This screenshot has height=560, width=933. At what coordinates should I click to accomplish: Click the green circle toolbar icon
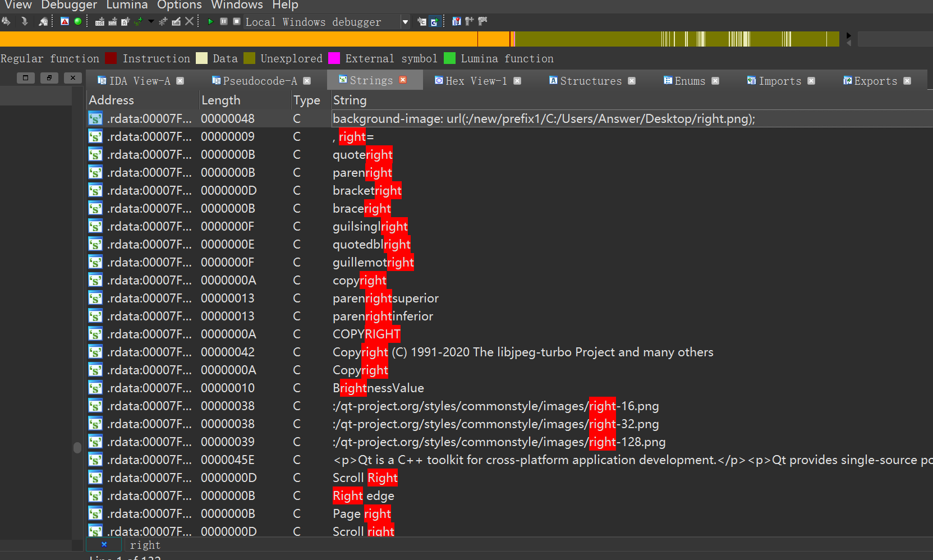pyautogui.click(x=78, y=21)
